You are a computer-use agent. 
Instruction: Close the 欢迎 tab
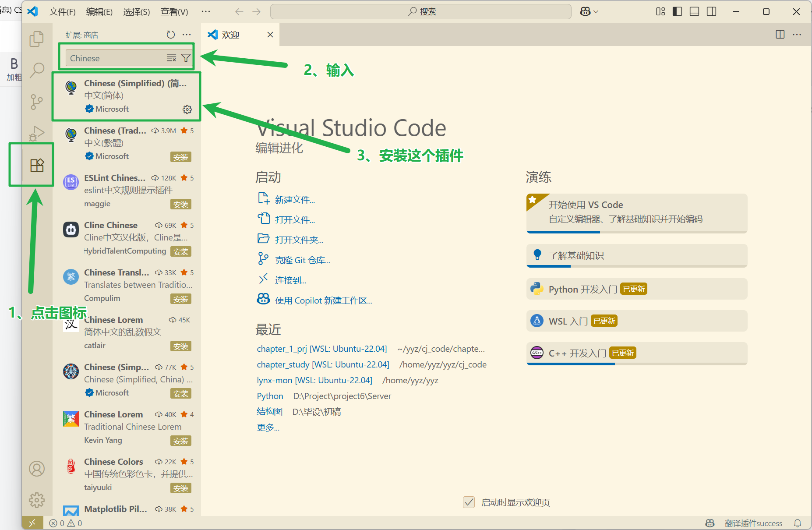tap(270, 35)
